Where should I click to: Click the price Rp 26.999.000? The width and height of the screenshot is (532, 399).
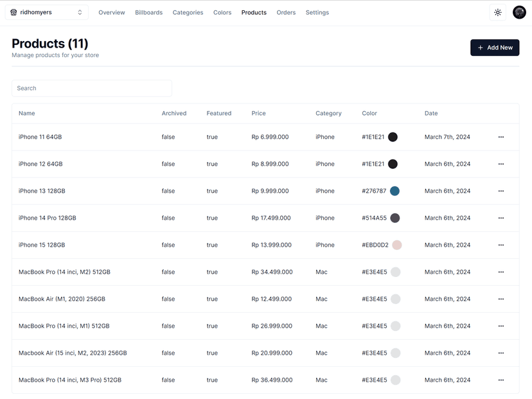click(x=272, y=326)
